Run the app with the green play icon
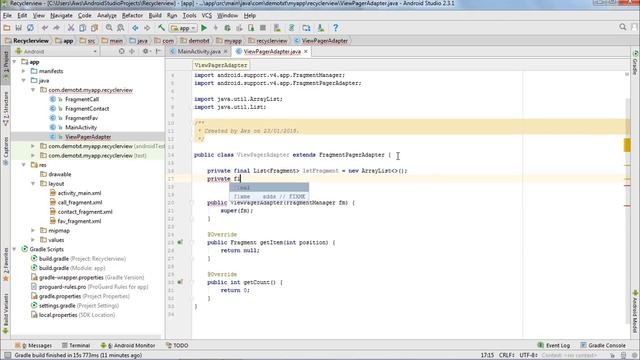Viewport: 640px width, 360px height. (x=204, y=28)
